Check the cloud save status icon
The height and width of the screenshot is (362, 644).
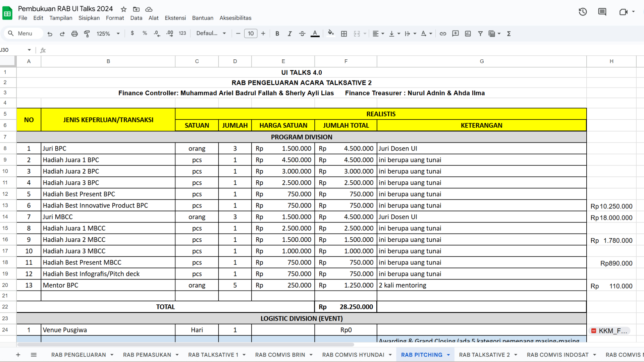click(x=149, y=9)
